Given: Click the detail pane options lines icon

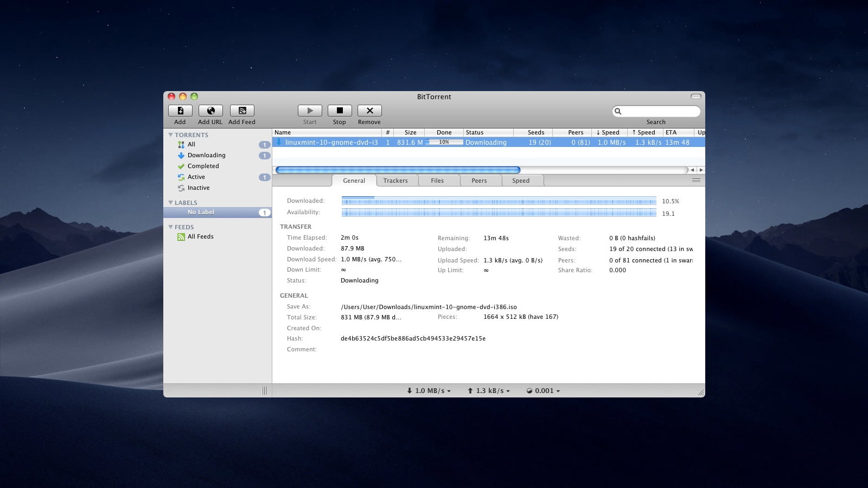Looking at the screenshot, I should tap(696, 181).
